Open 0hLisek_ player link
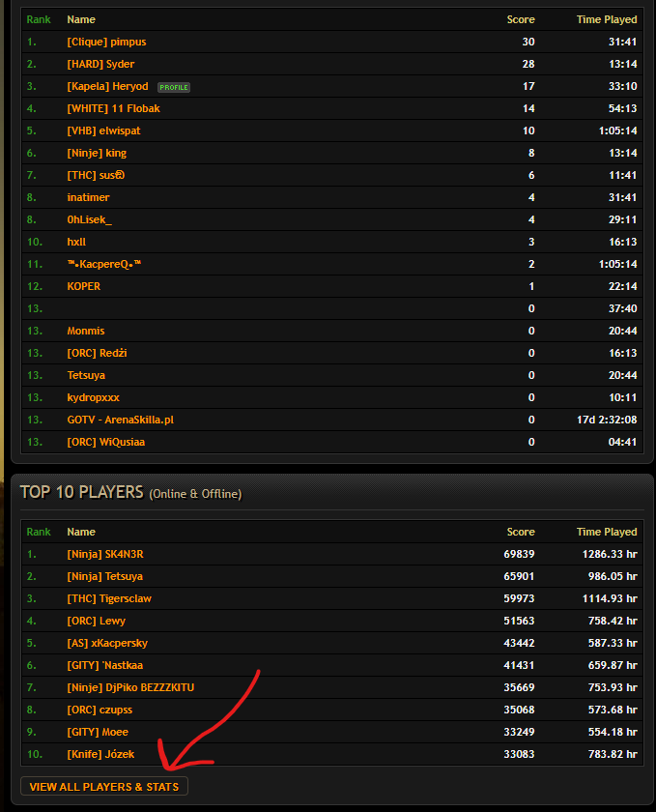This screenshot has width=656, height=812. click(90, 219)
